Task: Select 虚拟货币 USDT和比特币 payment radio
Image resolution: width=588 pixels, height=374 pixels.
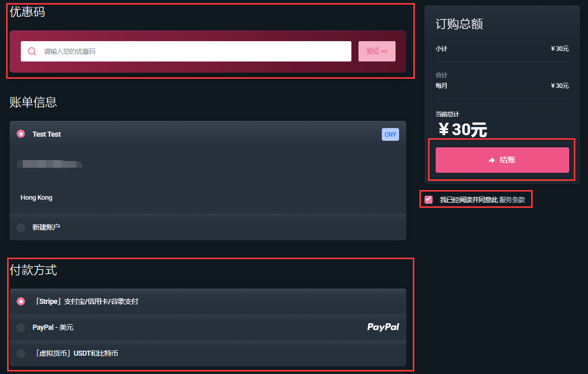Action: (21, 353)
